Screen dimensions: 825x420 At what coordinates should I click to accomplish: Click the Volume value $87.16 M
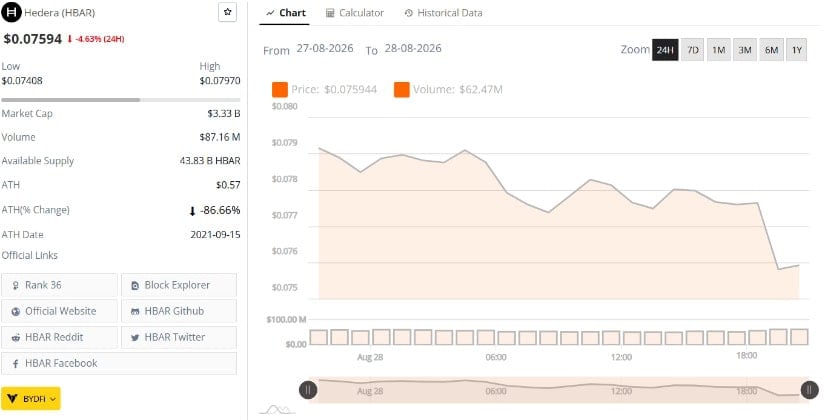click(220, 137)
